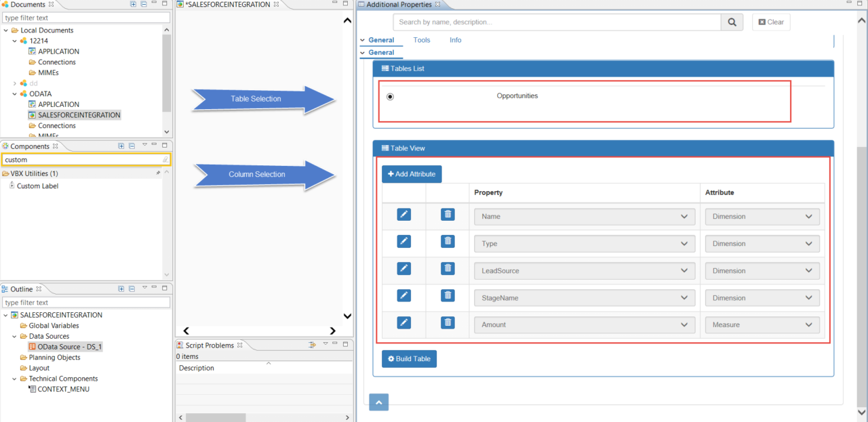Select the Opportunities radio button

(x=389, y=96)
